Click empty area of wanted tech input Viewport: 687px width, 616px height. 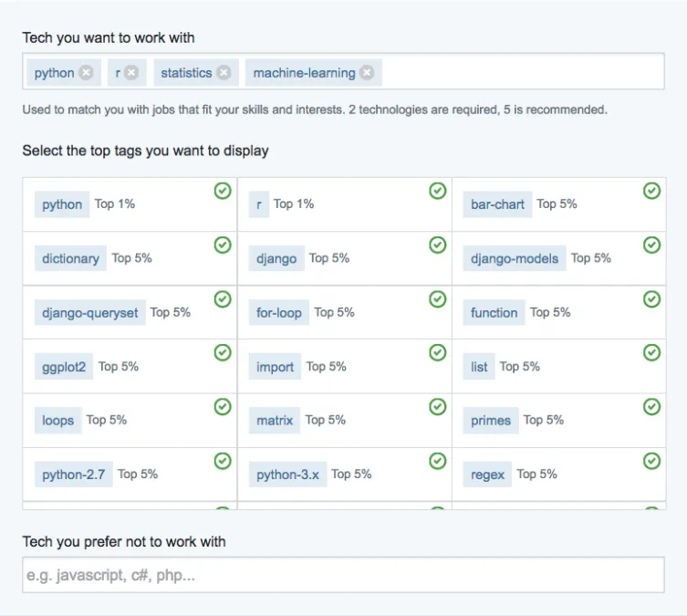(x=520, y=73)
